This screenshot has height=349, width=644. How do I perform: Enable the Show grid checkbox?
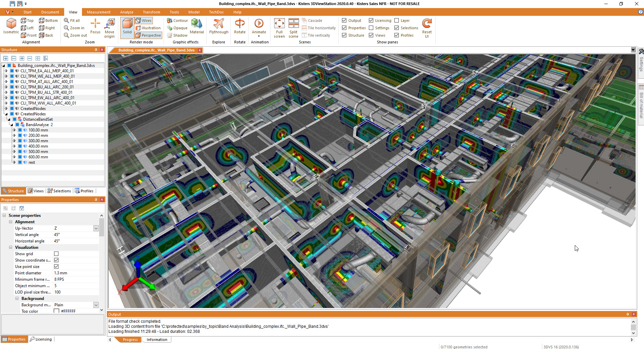coord(56,254)
